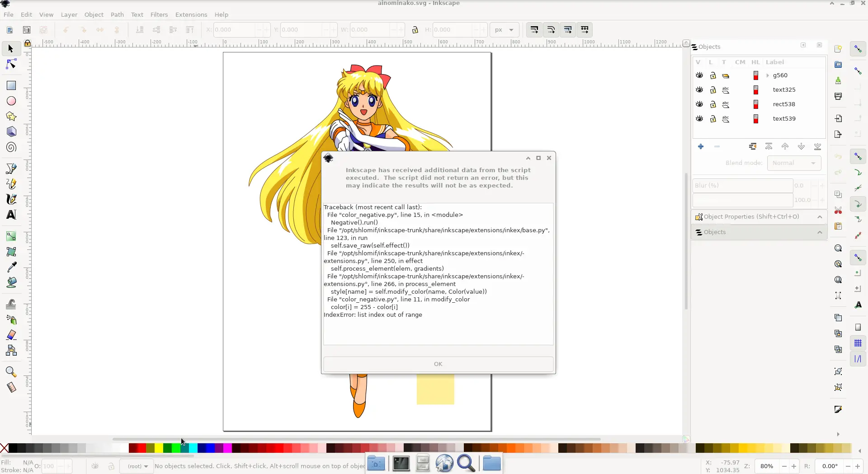Hide the g560 layer
The width and height of the screenshot is (868, 474).
tap(699, 75)
